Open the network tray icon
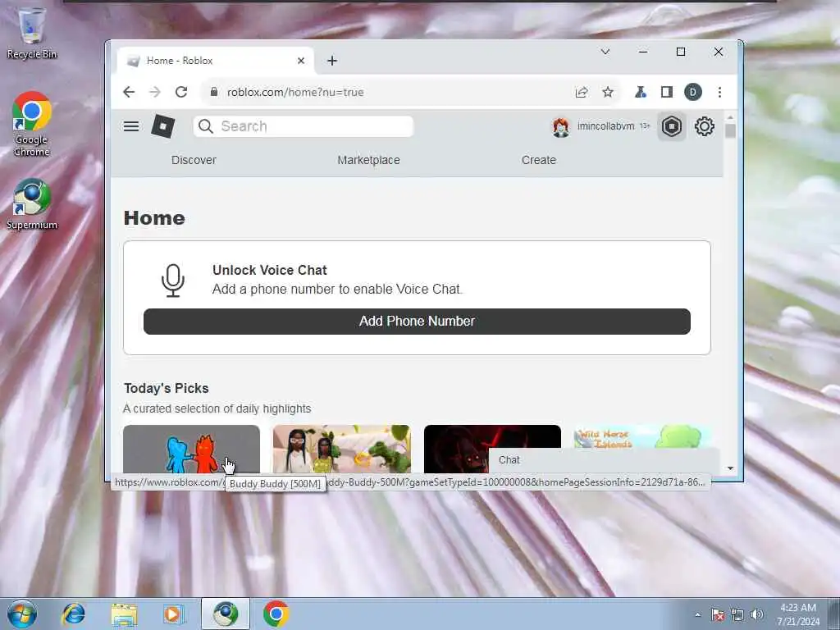 tap(737, 614)
